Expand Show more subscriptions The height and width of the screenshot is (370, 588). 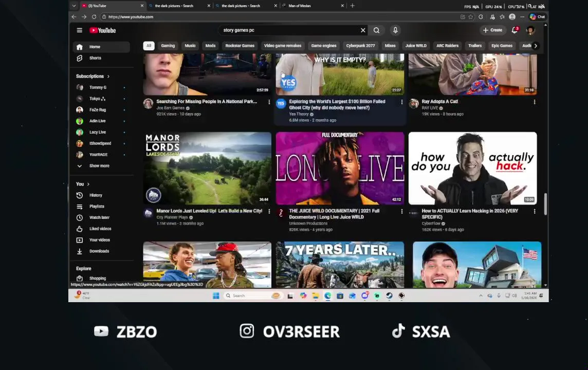pos(101,165)
